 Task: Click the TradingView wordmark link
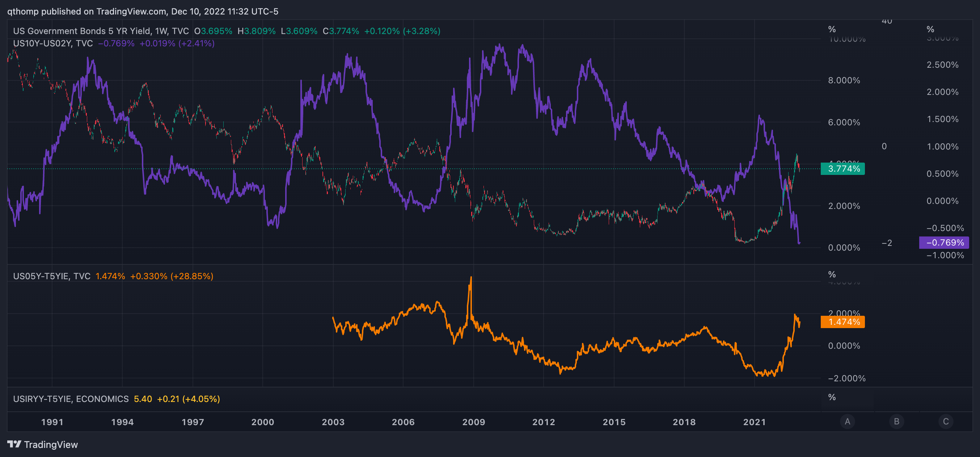pyautogui.click(x=51, y=444)
